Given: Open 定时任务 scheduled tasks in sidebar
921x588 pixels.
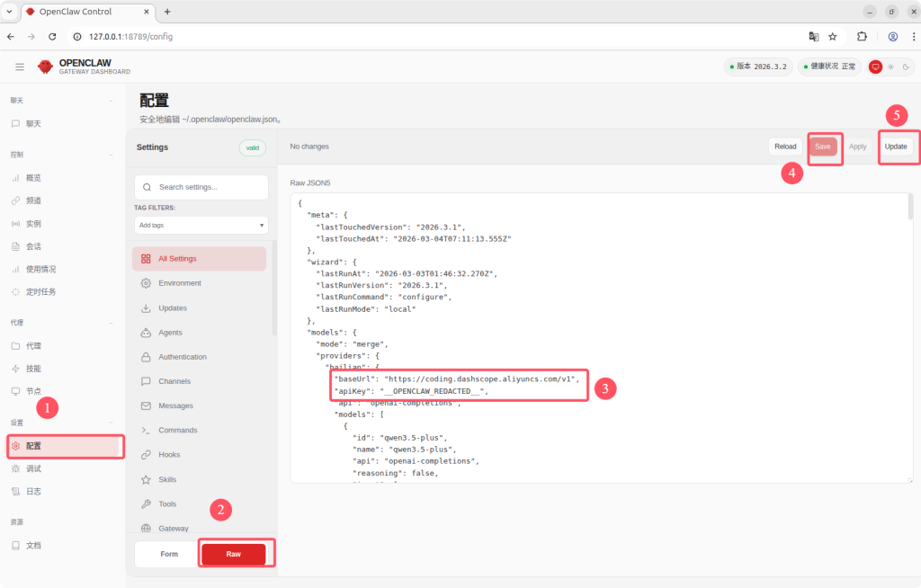Looking at the screenshot, I should [41, 291].
